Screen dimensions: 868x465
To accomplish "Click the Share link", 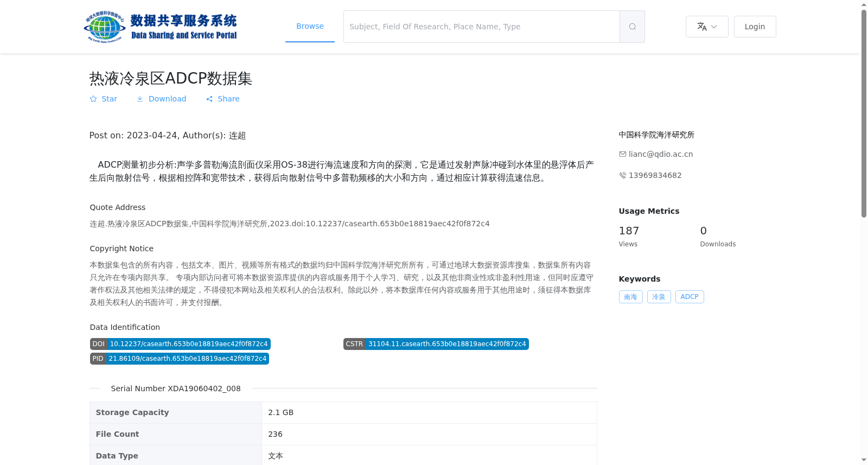I will pos(223,99).
